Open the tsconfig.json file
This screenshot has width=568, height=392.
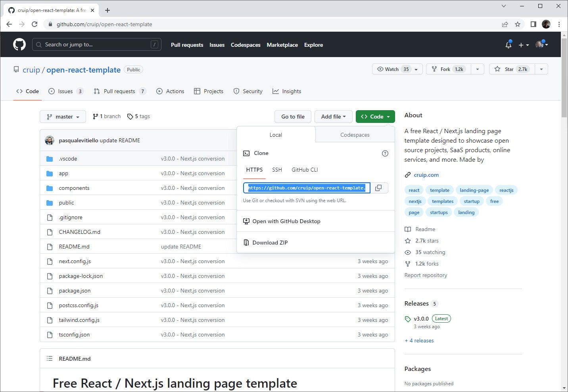[74, 335]
